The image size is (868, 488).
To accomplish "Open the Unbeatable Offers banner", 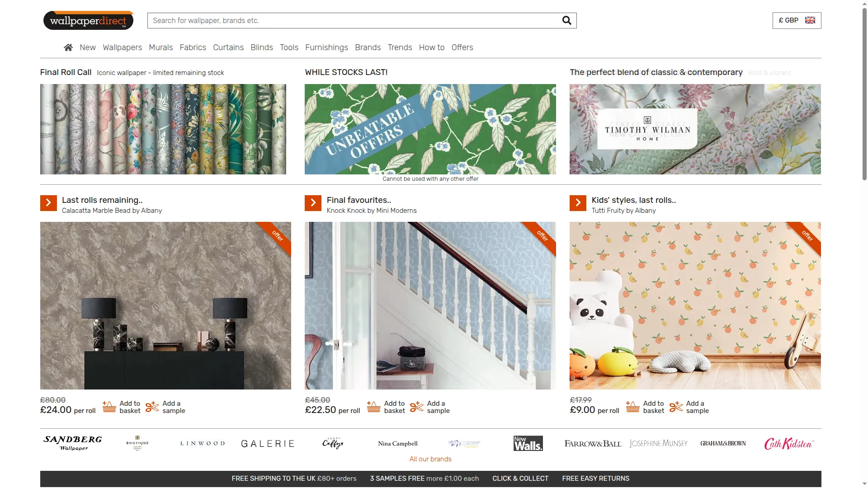I will (x=430, y=129).
